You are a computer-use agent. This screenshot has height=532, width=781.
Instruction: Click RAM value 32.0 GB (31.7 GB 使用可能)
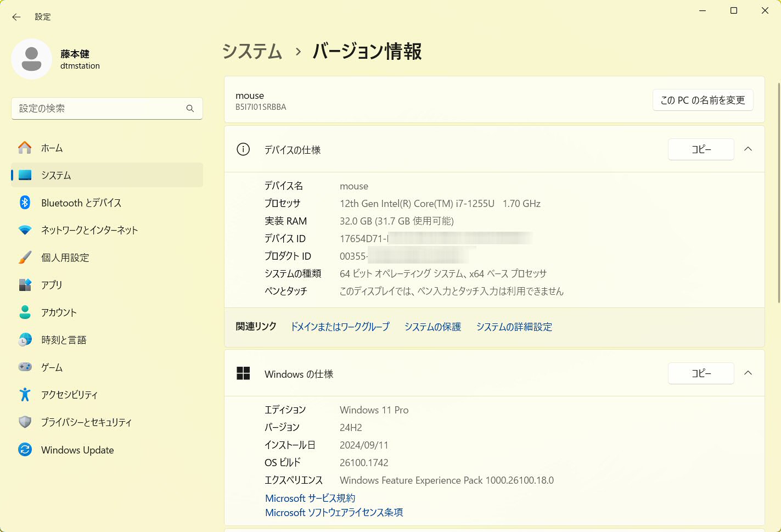point(397,221)
